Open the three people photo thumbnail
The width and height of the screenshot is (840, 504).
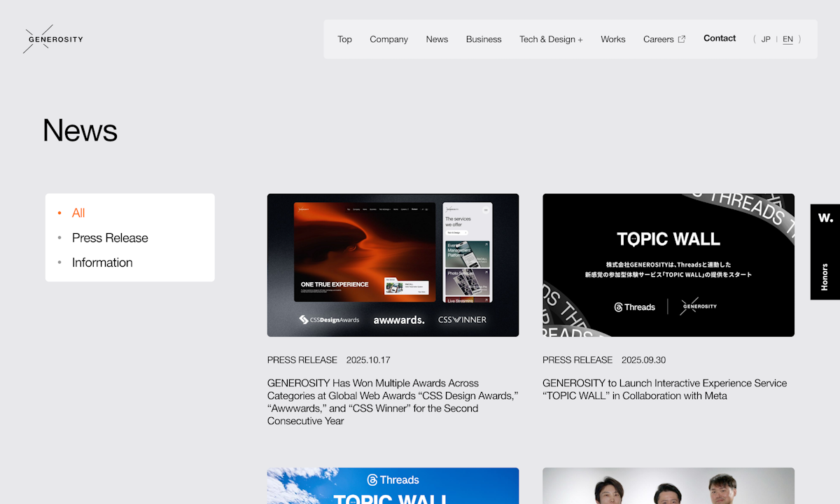668,486
